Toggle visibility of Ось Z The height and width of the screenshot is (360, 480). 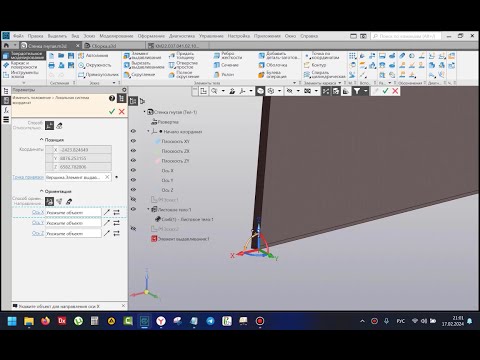133,189
